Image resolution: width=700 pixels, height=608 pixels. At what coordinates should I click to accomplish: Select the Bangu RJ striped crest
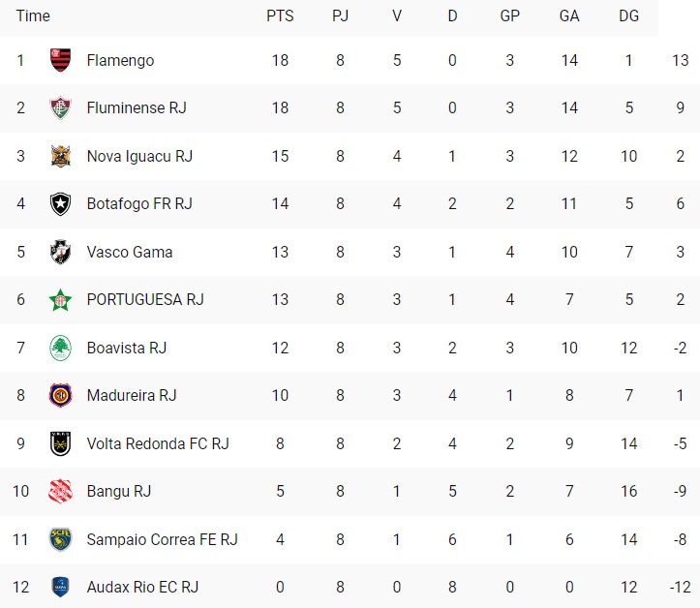tap(60, 491)
